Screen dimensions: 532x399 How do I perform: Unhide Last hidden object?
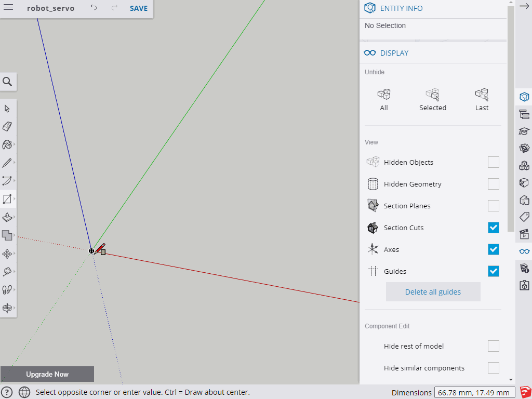point(482,100)
